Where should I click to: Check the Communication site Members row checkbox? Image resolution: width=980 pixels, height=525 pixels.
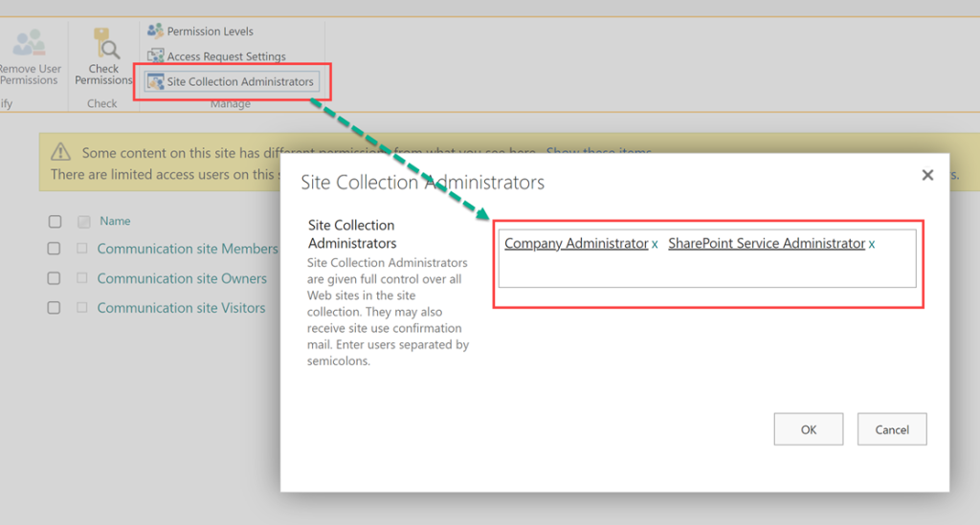(x=55, y=249)
